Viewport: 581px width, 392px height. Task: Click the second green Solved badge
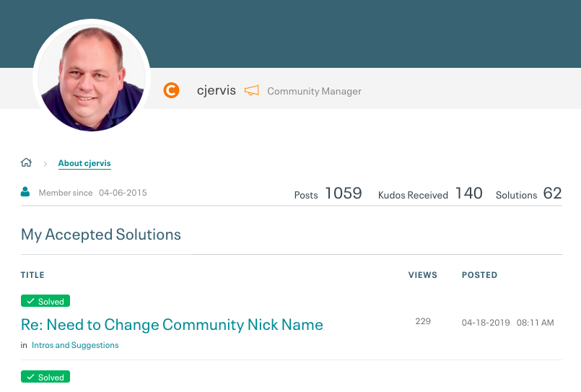45,377
